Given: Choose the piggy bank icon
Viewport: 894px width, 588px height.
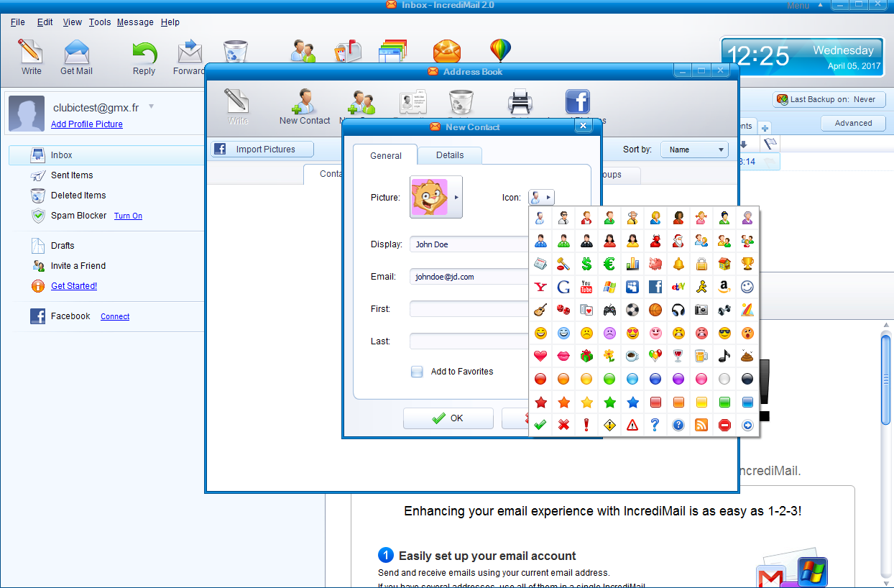Looking at the screenshot, I should pyautogui.click(x=655, y=265).
